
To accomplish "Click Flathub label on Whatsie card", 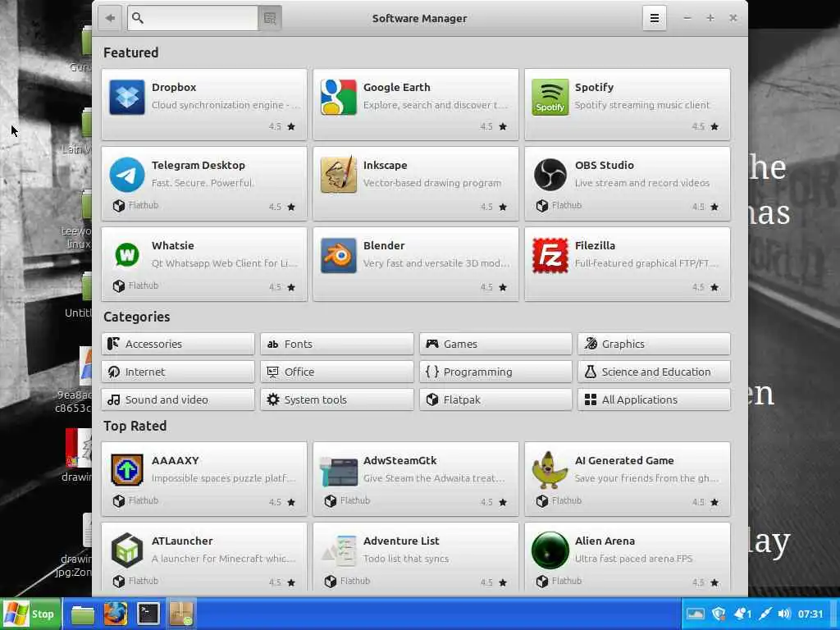I will coord(144,285).
